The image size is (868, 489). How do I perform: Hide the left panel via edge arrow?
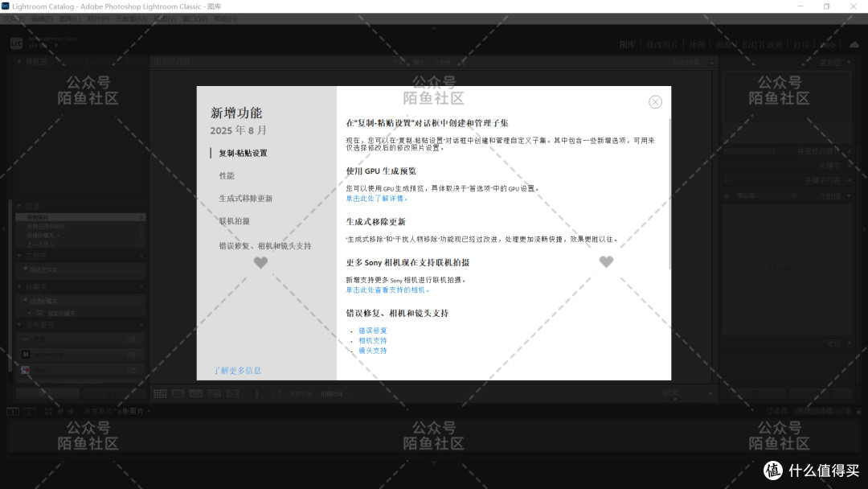(3, 228)
